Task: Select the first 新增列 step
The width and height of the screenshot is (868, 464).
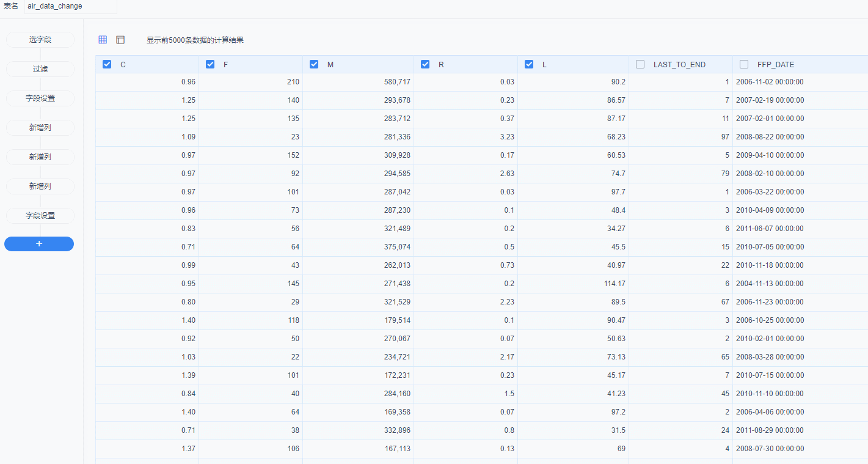Action: point(40,128)
